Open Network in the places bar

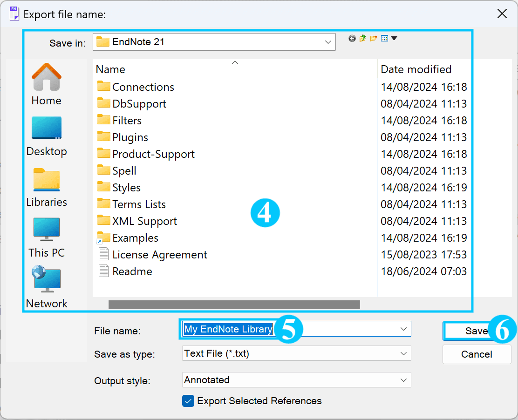(x=47, y=287)
